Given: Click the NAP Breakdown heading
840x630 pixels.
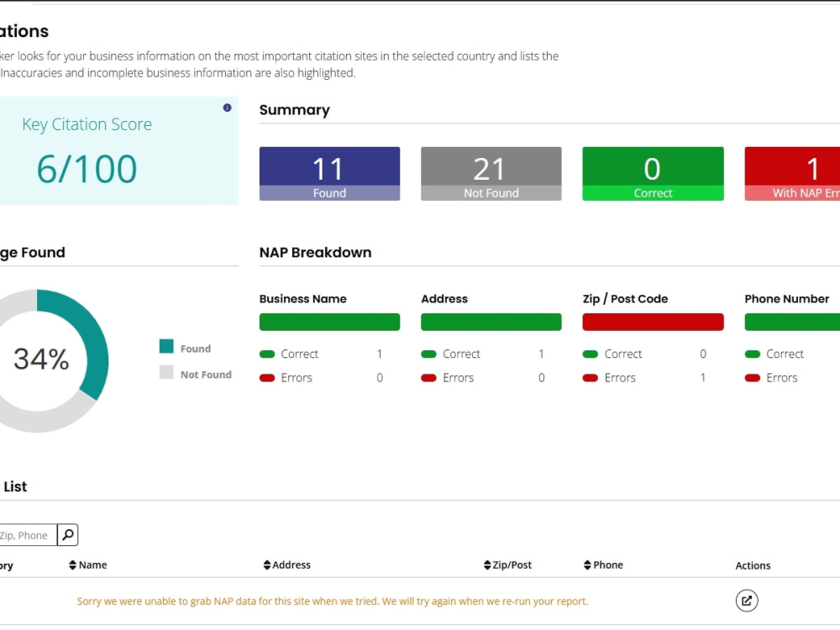Looking at the screenshot, I should click(x=315, y=252).
